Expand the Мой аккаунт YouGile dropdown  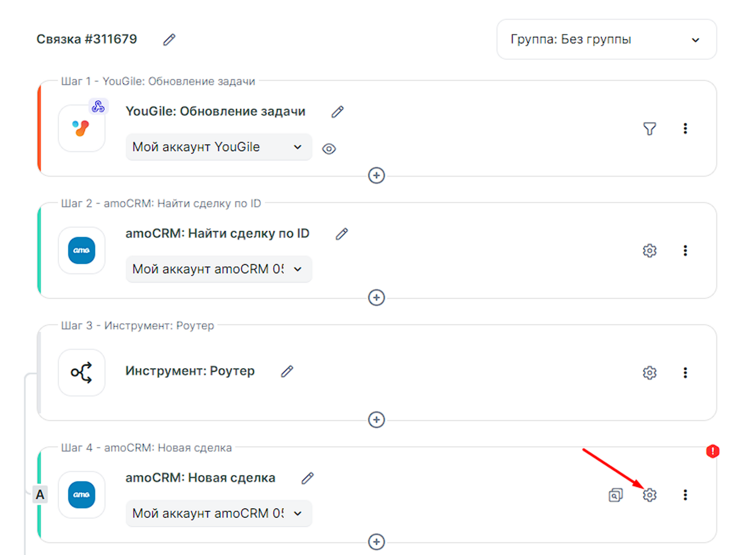pos(218,147)
